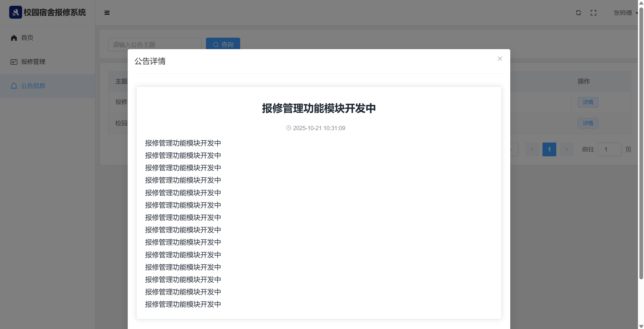644x329 pixels.
Task: Open the 首页 menu item
Action: point(27,38)
